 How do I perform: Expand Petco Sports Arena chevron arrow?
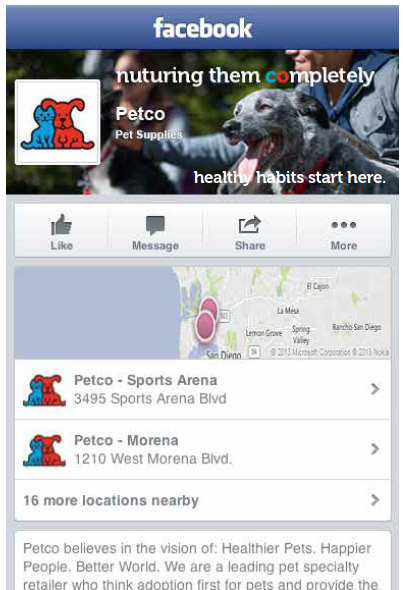[375, 389]
